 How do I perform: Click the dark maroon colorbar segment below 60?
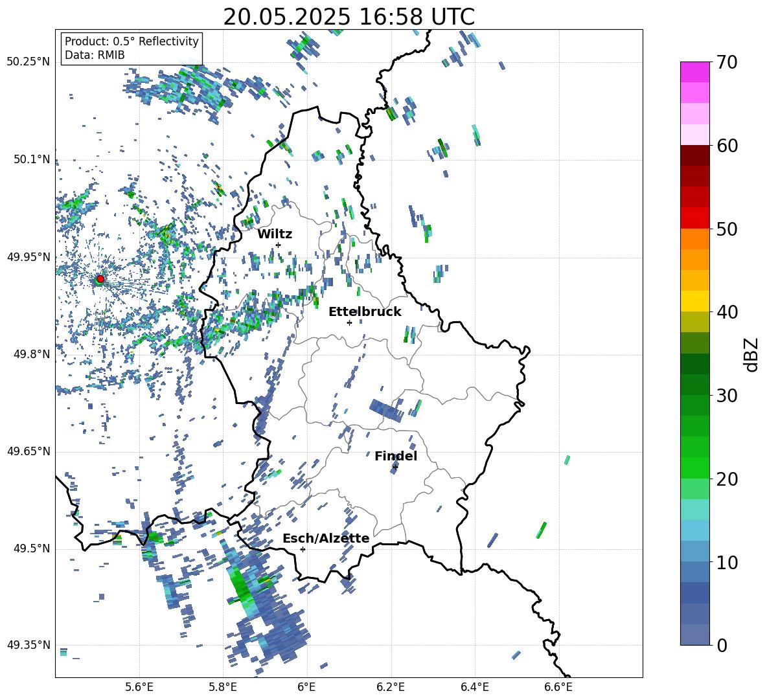[694, 155]
